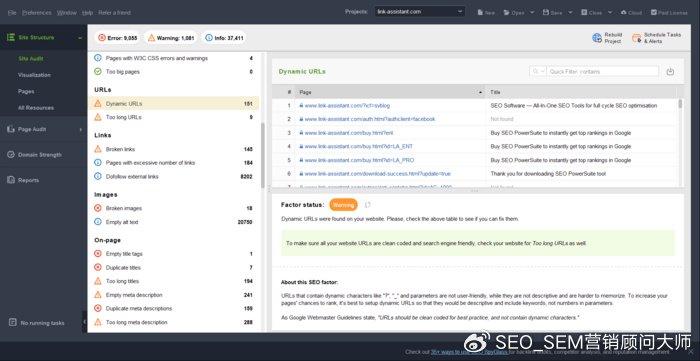Click the export icon beside Quick Filter
The image size is (700, 361).
[670, 71]
